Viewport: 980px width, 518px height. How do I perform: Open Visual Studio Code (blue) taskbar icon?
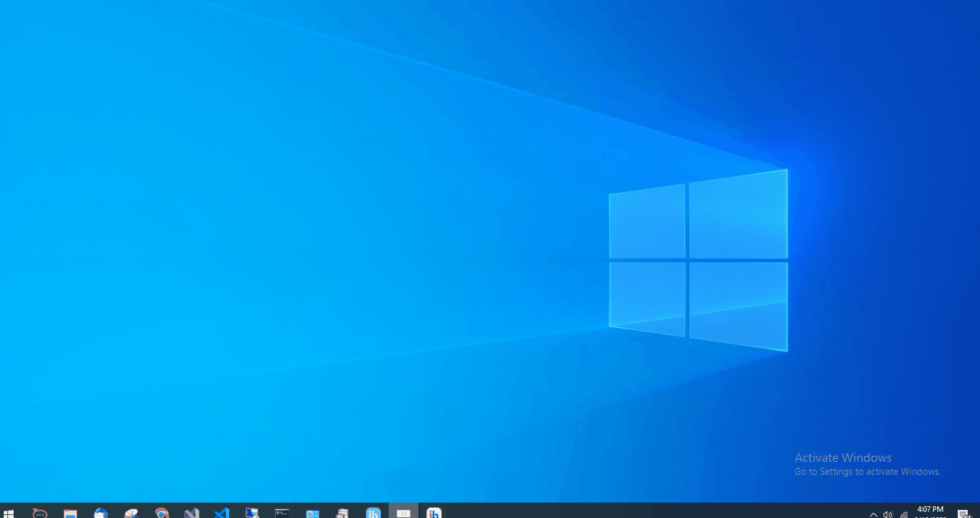[x=222, y=512]
